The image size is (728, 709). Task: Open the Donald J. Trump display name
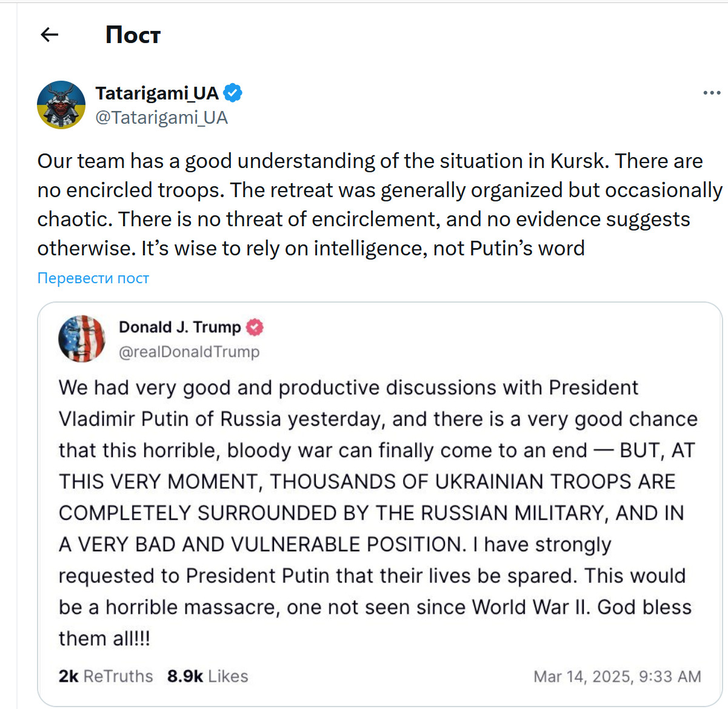[179, 328]
